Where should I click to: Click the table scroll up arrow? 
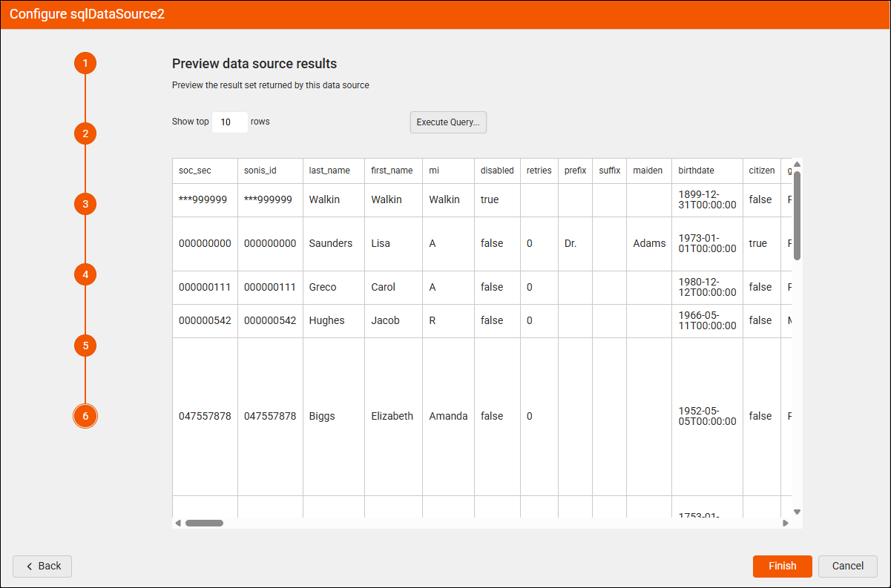[797, 165]
